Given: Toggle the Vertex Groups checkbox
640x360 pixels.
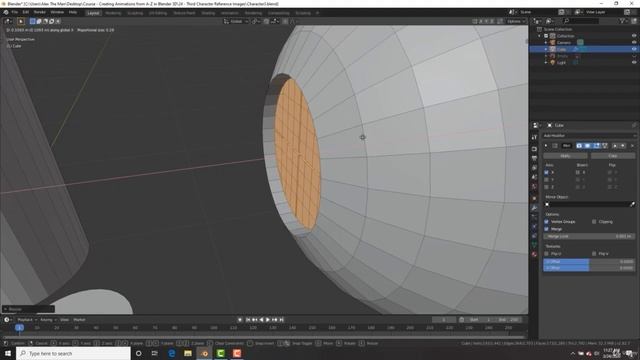Looking at the screenshot, I should click(547, 222).
